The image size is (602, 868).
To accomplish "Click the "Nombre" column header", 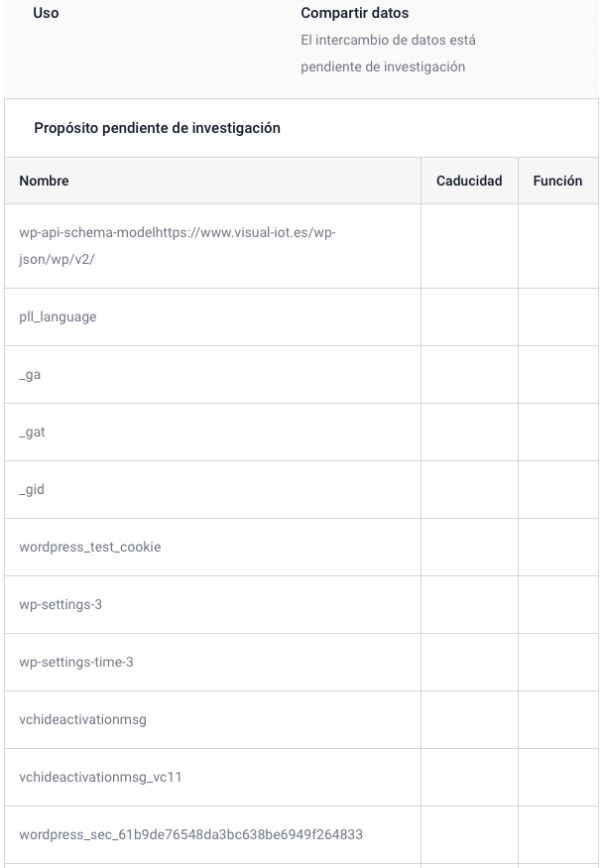I will [x=44, y=182].
